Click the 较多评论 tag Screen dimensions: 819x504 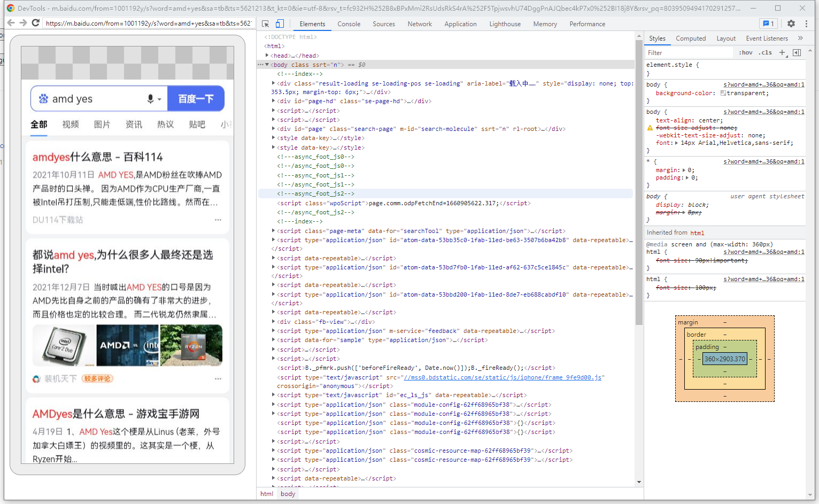click(97, 378)
